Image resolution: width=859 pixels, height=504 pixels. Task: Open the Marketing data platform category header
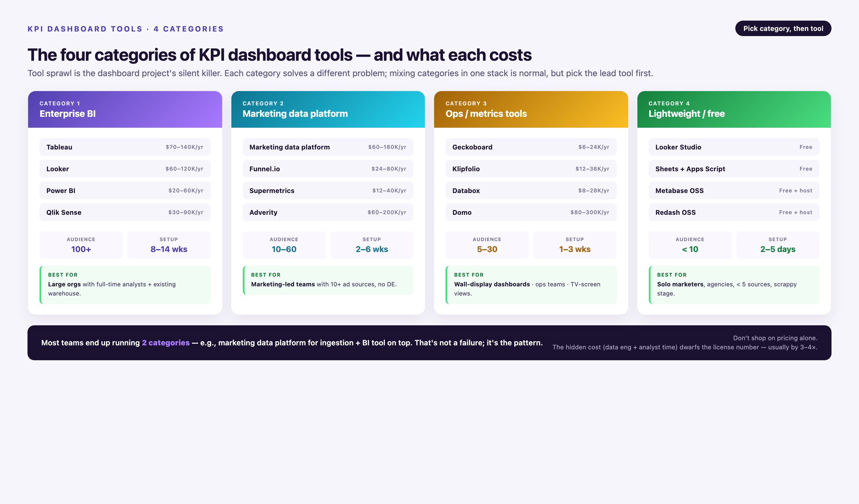[328, 109]
